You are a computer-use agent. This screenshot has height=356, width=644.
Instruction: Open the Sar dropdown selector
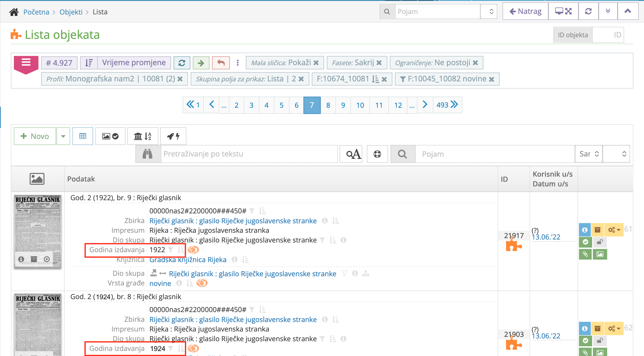(x=589, y=154)
